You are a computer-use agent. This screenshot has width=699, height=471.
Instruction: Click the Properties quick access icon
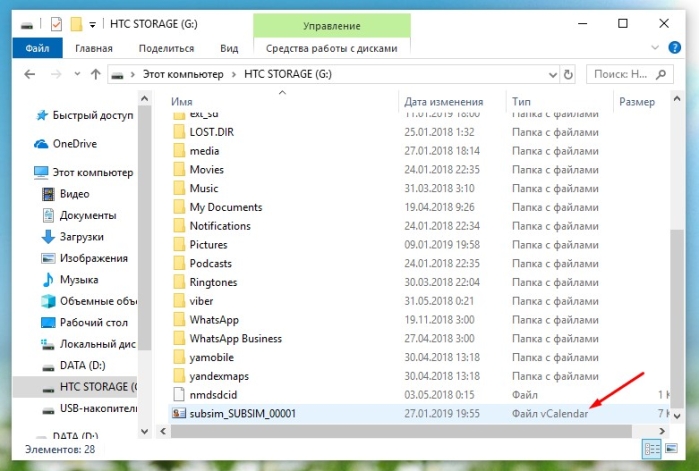pos(56,24)
